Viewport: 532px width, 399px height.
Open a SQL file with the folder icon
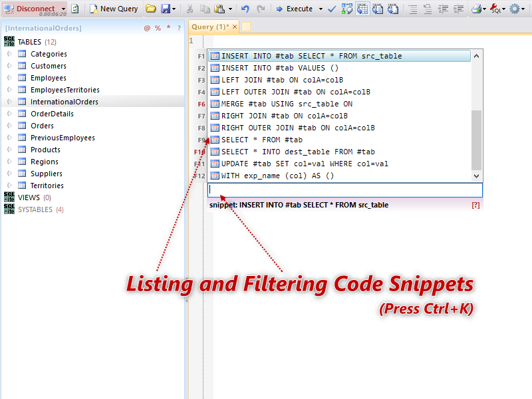click(151, 9)
